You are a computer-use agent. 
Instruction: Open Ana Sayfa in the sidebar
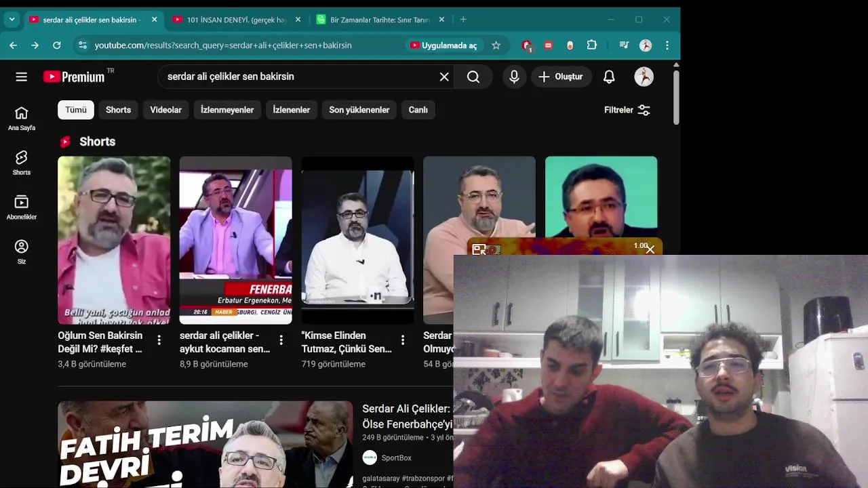point(22,118)
